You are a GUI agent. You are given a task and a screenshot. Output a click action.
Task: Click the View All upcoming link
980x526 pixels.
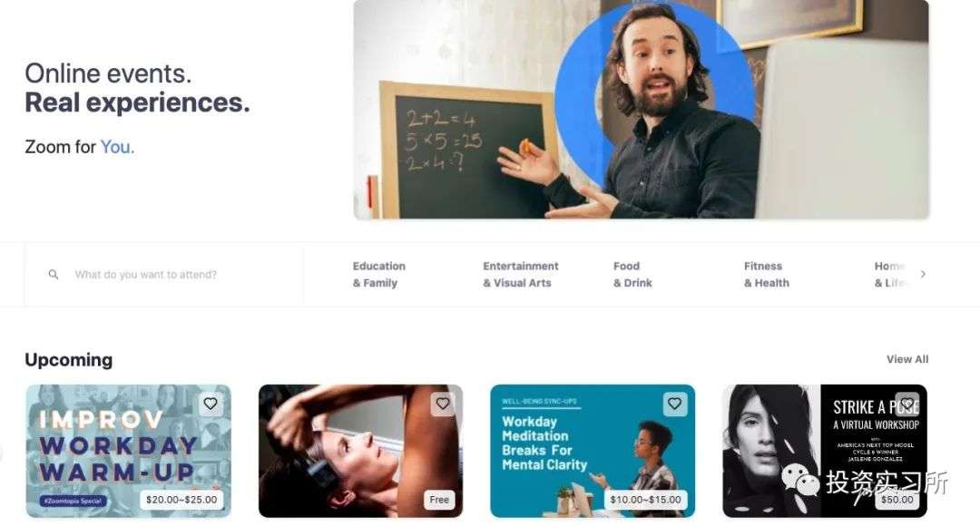[x=906, y=359]
